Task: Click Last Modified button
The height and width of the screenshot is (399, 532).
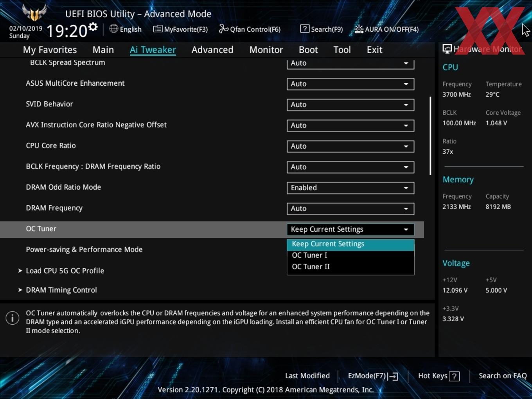Action: pos(307,376)
